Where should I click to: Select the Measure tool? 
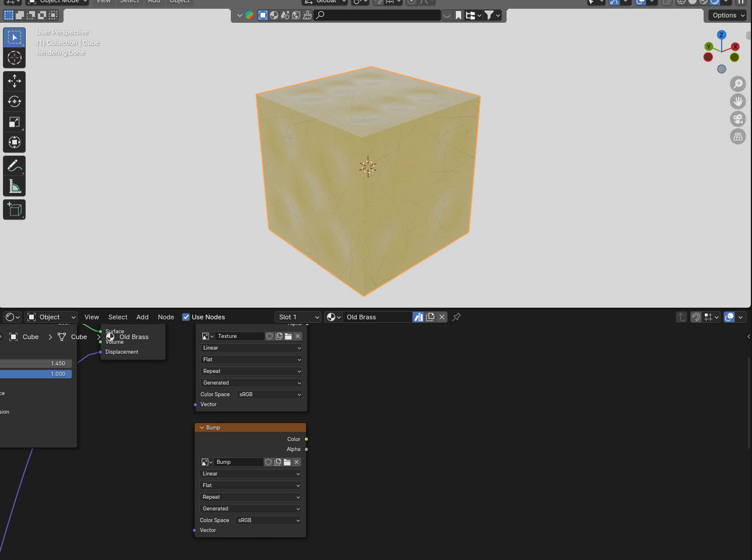click(14, 186)
